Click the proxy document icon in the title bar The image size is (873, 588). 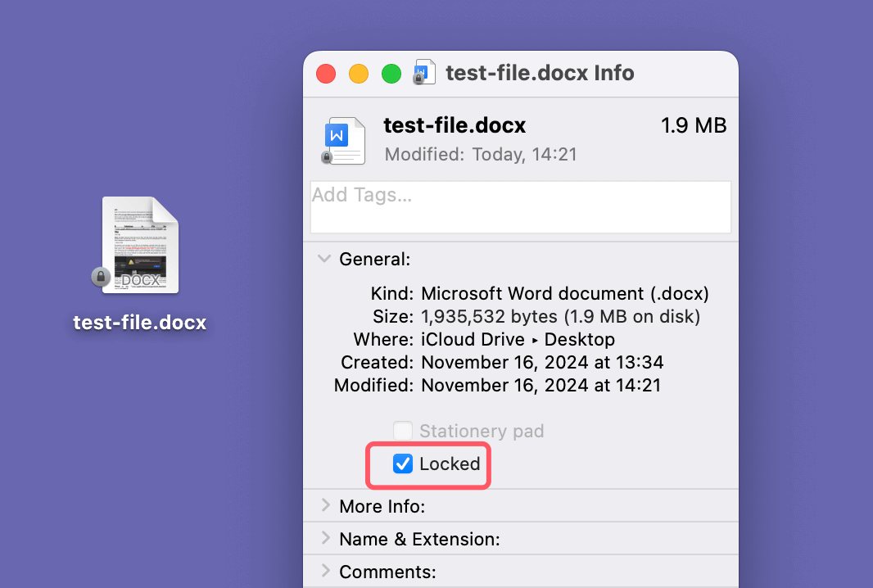point(423,72)
